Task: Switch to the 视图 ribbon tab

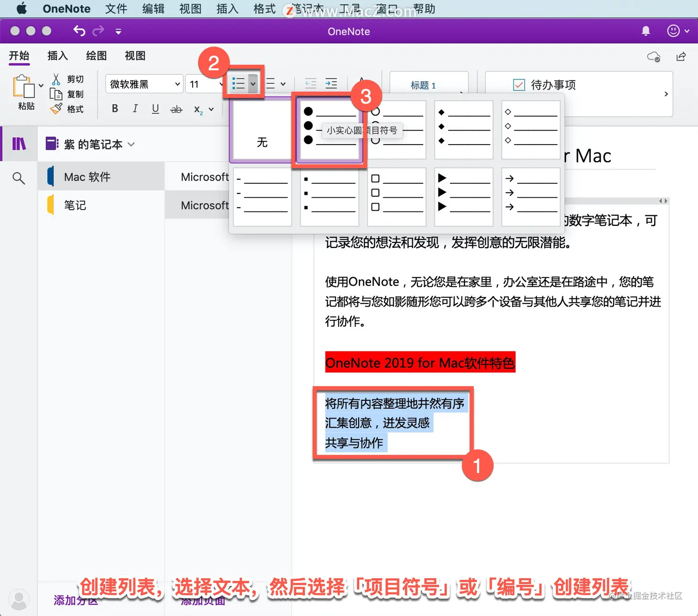Action: (x=135, y=56)
